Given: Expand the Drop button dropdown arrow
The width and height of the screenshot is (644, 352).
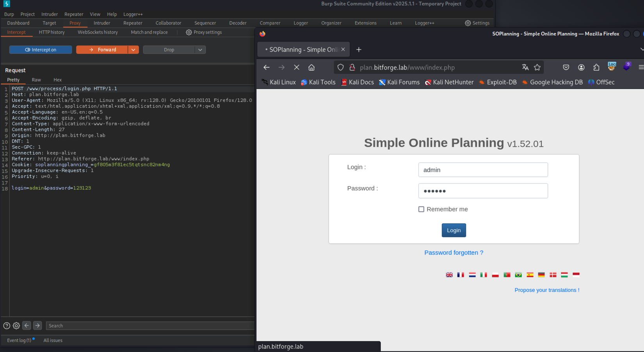Looking at the screenshot, I should coord(200,50).
